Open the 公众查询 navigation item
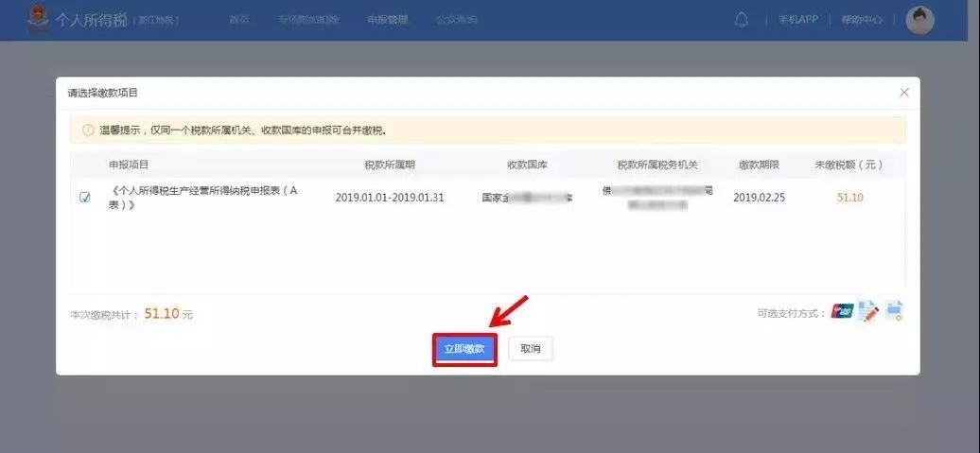The width and height of the screenshot is (980, 453). (457, 20)
